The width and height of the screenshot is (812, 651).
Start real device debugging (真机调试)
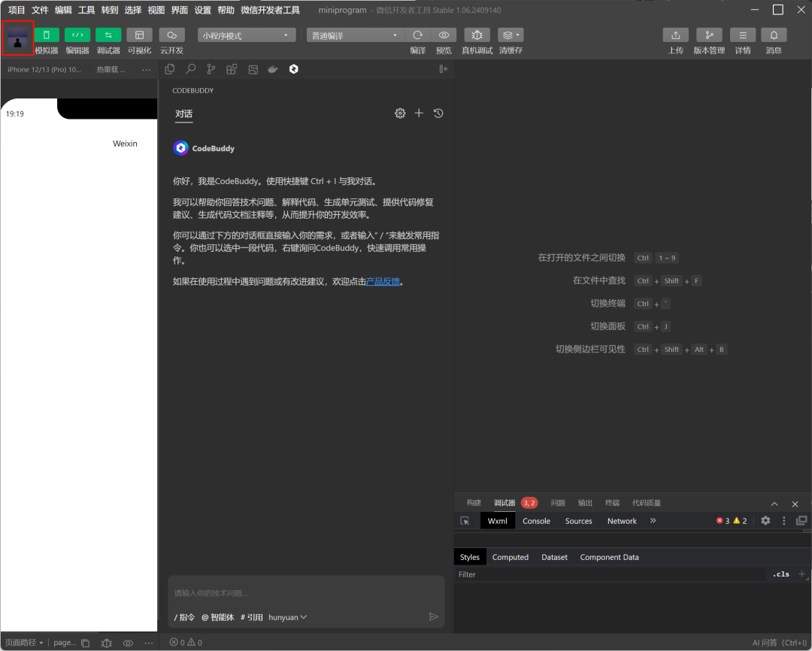click(477, 35)
